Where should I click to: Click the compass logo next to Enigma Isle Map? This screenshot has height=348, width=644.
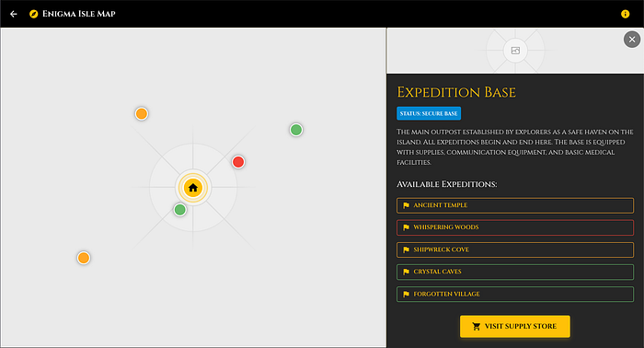pos(34,14)
